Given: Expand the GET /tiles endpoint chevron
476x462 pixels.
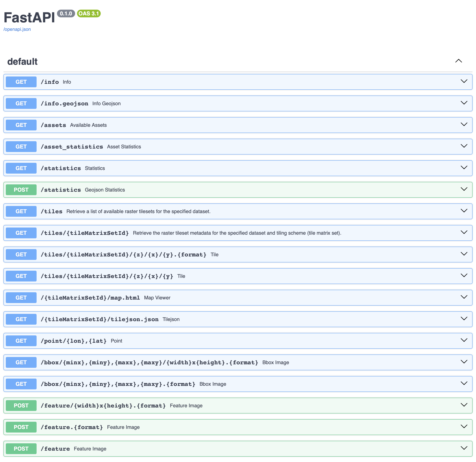Looking at the screenshot, I should click(464, 211).
